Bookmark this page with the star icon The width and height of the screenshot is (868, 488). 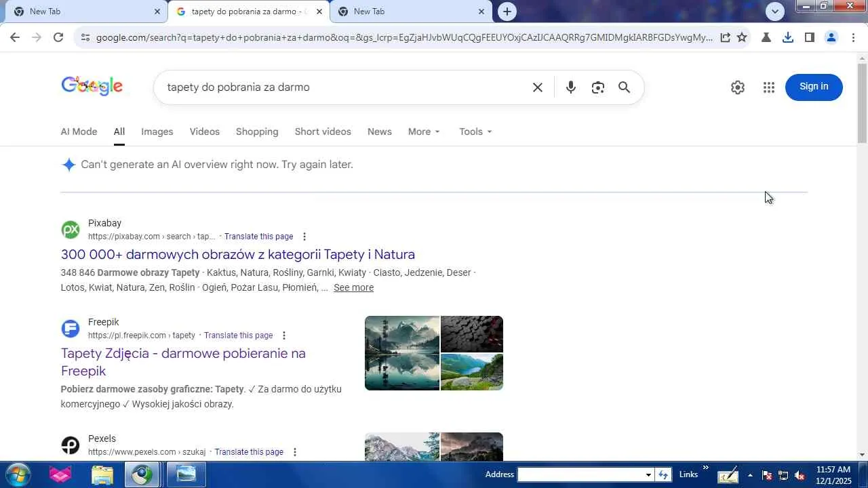click(x=742, y=37)
